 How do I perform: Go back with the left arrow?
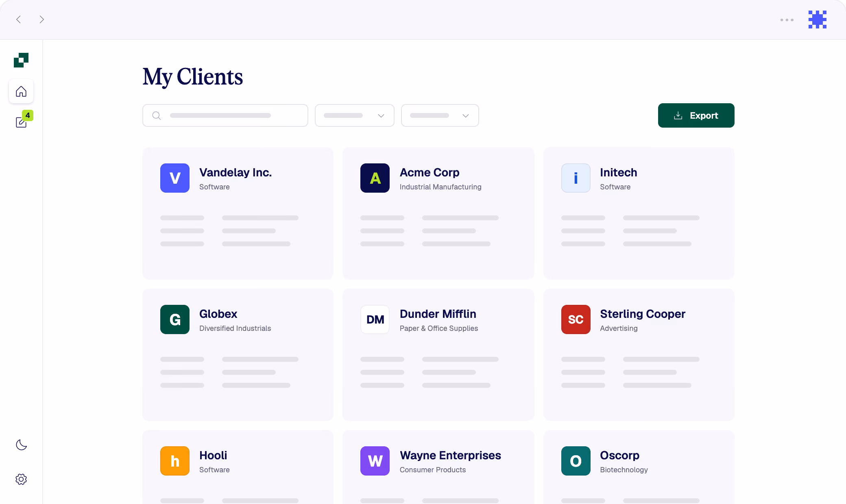coord(18,20)
